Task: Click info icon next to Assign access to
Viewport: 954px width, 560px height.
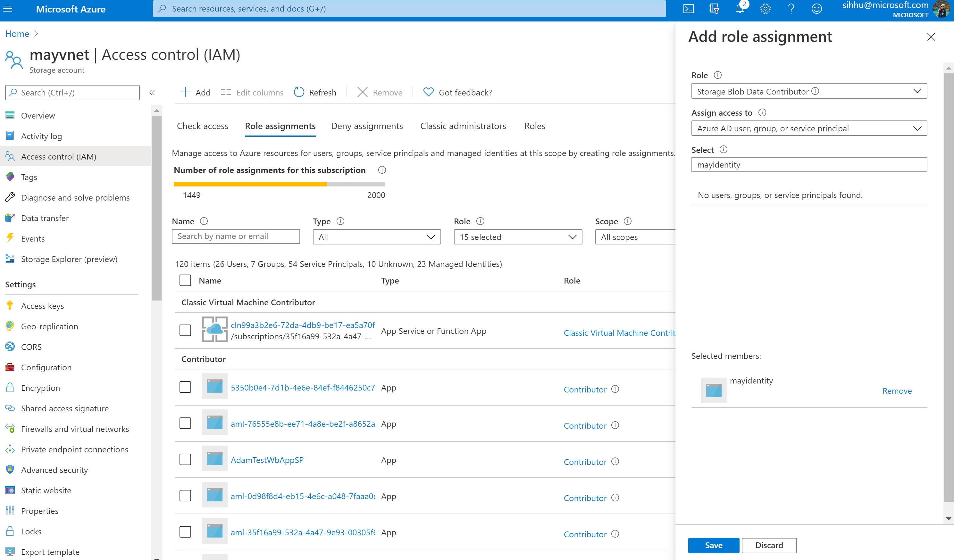Action: tap(762, 112)
